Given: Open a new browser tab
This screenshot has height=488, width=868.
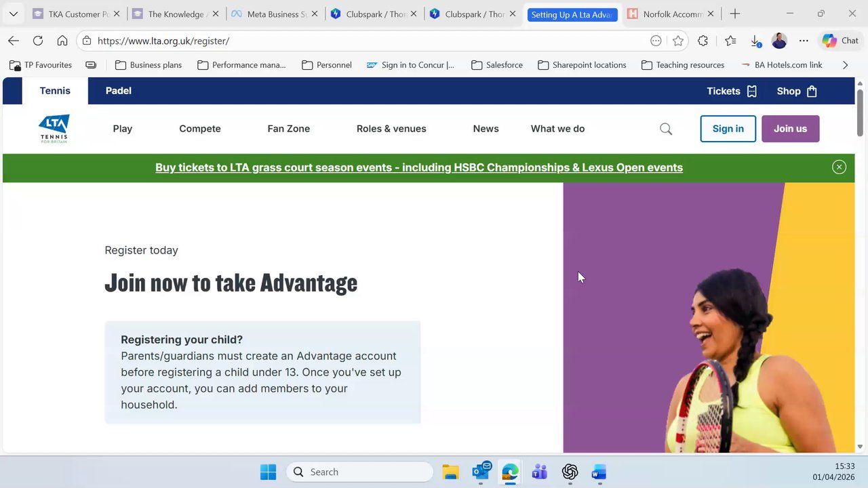Looking at the screenshot, I should tap(735, 14).
